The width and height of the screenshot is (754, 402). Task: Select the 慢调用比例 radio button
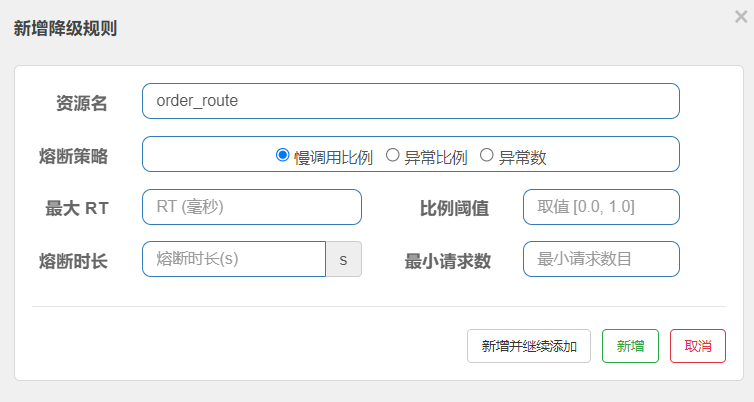[x=282, y=155]
